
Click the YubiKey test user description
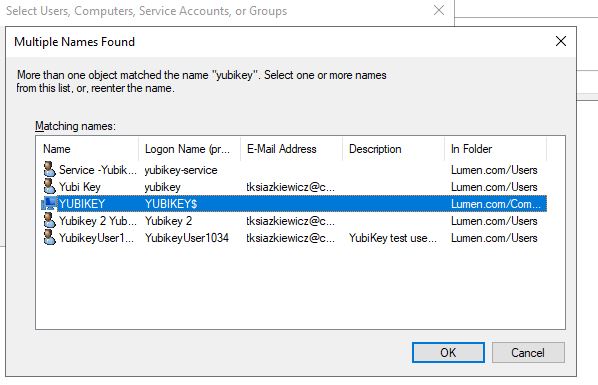(393, 238)
